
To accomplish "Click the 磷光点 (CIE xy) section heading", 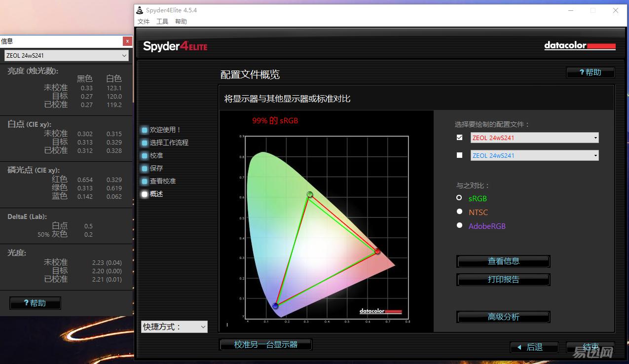I will 33,170.
